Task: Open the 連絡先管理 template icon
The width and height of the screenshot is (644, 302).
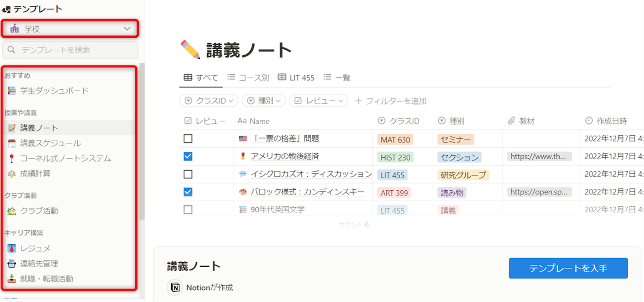Action: 12,264
